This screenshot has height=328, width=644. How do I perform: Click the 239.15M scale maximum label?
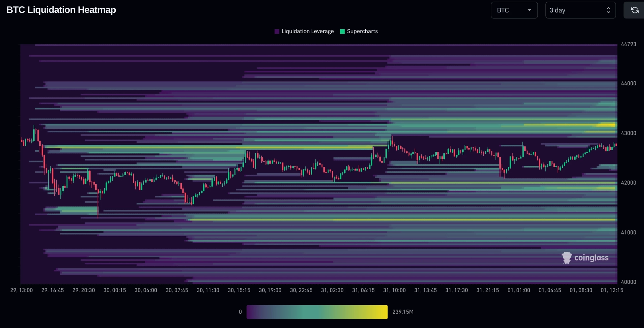pos(403,312)
